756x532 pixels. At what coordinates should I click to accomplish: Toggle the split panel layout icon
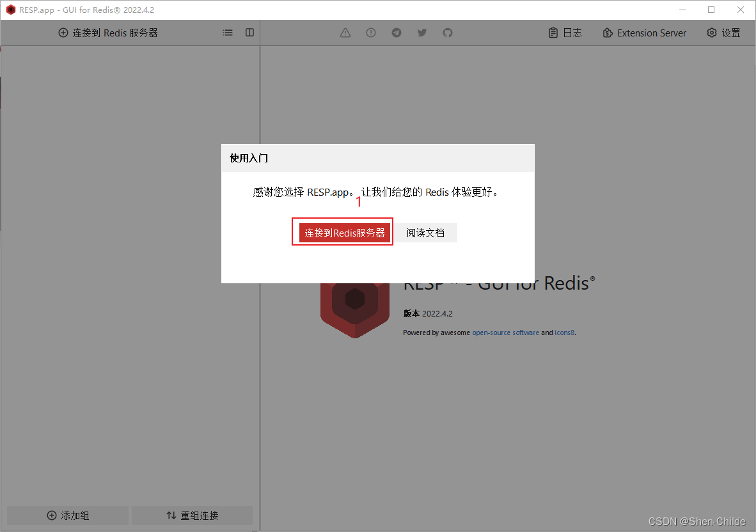tap(249, 32)
